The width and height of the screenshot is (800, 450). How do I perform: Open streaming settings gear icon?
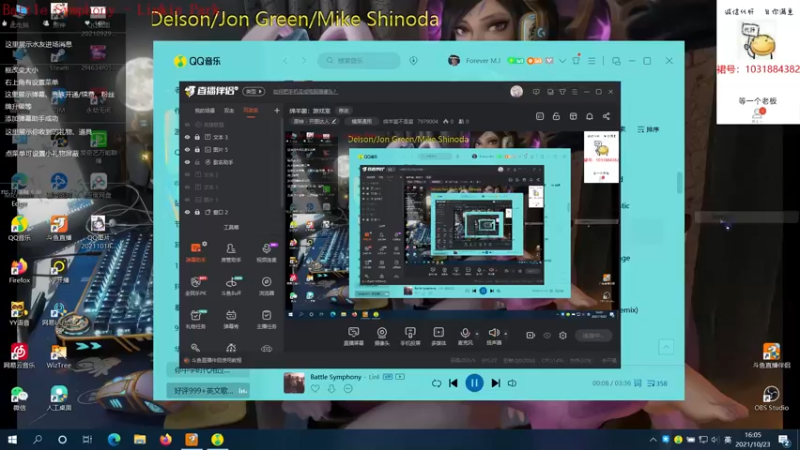coord(563,335)
